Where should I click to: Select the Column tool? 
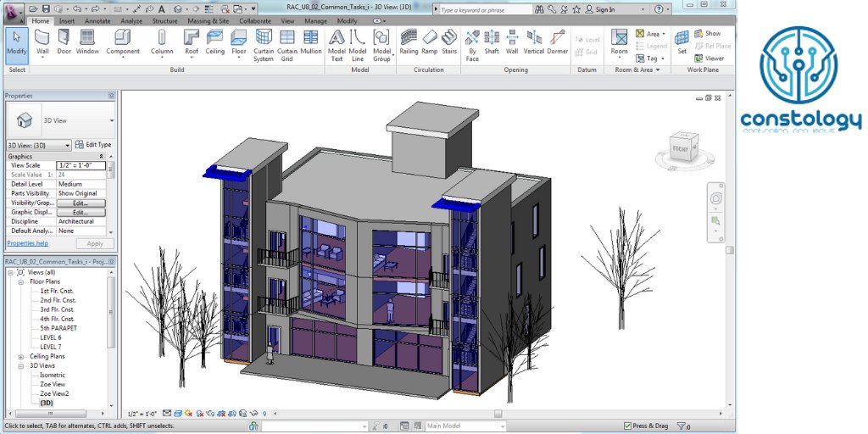(x=162, y=43)
